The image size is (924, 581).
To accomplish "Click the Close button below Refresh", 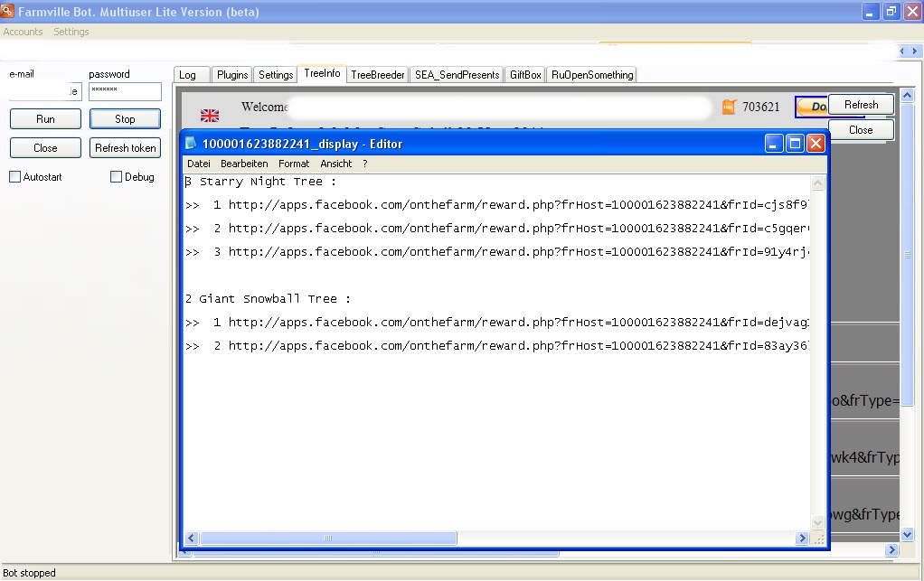I will (861, 130).
